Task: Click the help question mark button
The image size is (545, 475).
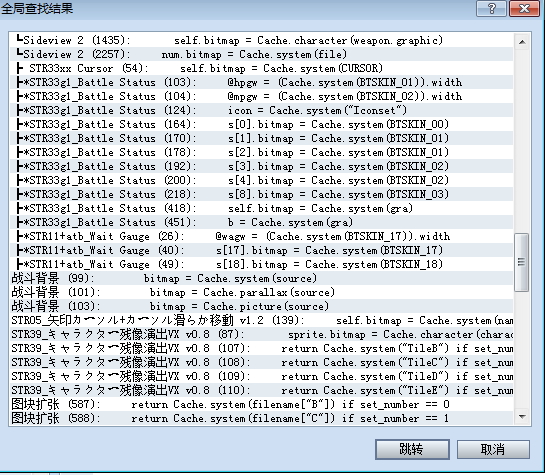Action: click(x=491, y=8)
